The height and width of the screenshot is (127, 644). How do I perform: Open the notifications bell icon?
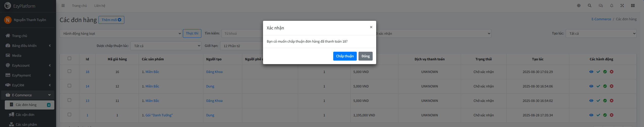[x=611, y=6]
